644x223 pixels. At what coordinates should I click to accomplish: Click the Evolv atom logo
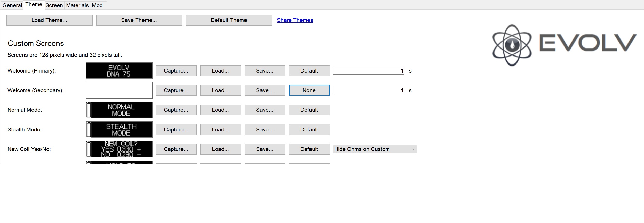tap(512, 45)
